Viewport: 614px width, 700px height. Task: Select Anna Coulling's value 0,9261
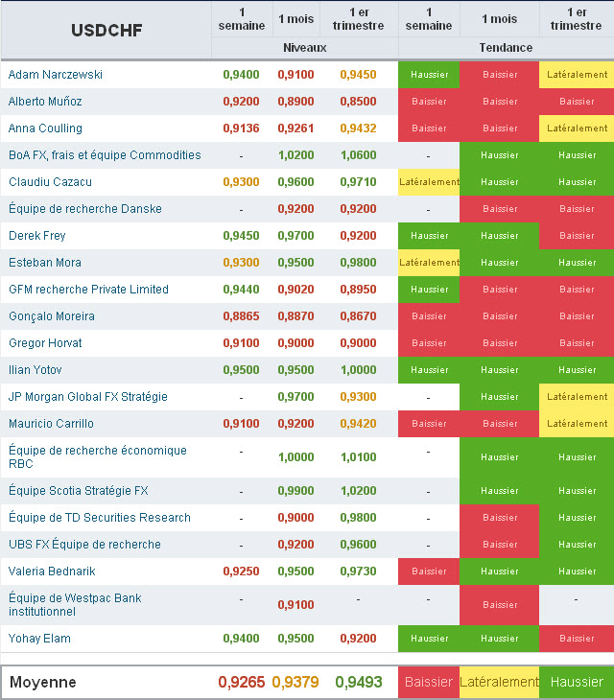[x=295, y=128]
